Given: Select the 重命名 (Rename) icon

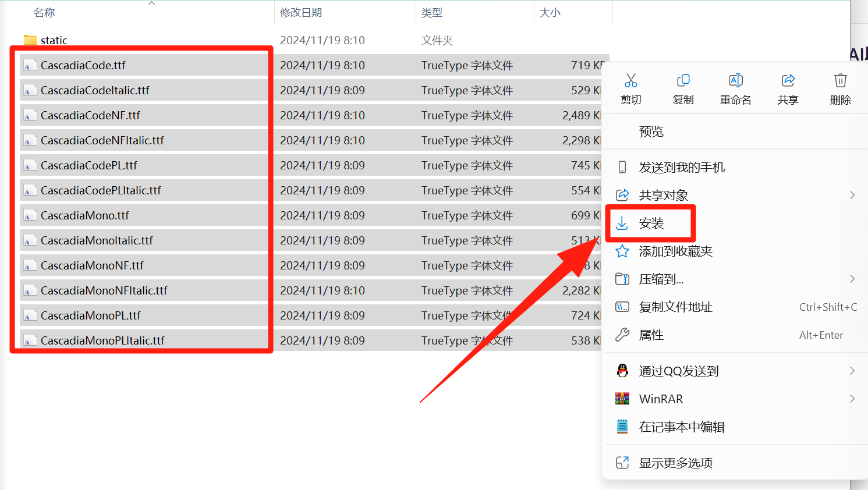Looking at the screenshot, I should 735,81.
